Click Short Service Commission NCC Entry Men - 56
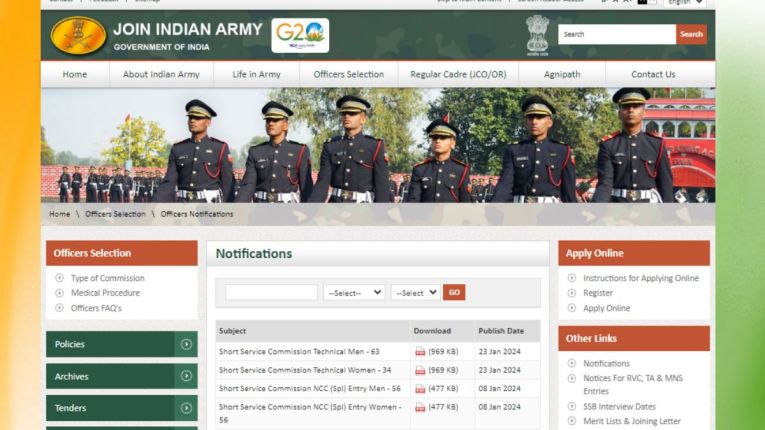 click(x=310, y=389)
